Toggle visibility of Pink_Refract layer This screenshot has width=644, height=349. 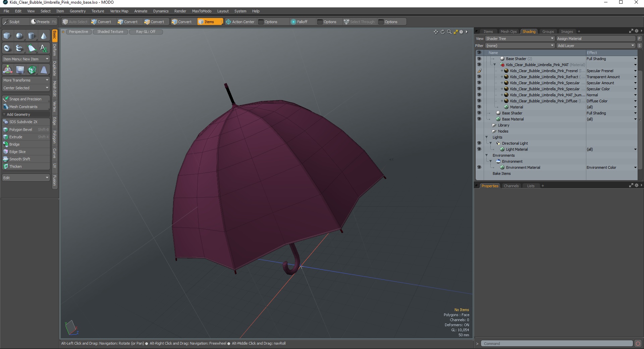point(479,77)
